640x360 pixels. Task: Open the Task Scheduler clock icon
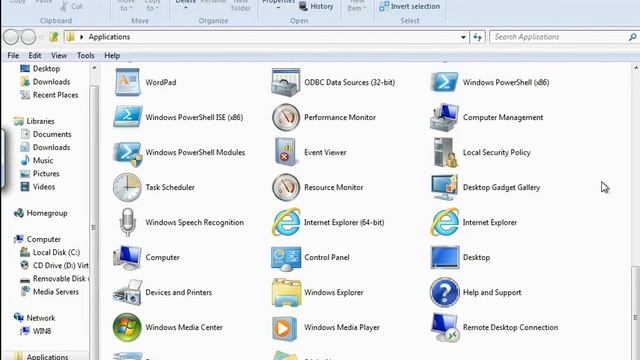tap(127, 187)
